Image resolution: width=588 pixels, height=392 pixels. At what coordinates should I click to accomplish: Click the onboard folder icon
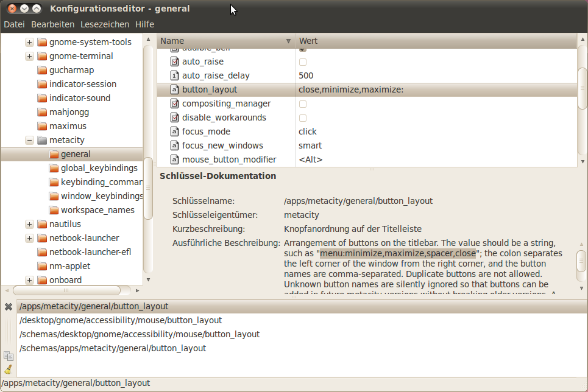pyautogui.click(x=42, y=280)
